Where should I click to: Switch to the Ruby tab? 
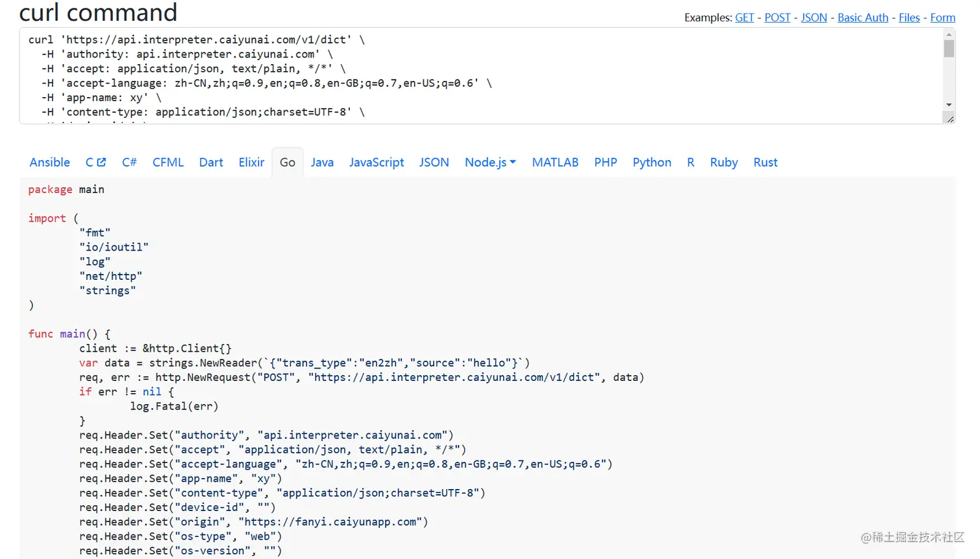723,162
